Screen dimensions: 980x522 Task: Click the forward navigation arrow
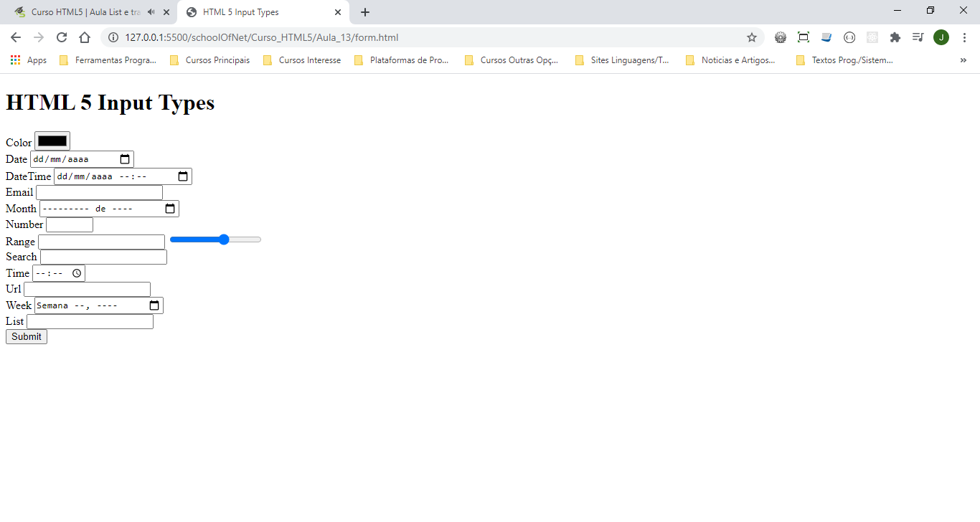[39, 37]
